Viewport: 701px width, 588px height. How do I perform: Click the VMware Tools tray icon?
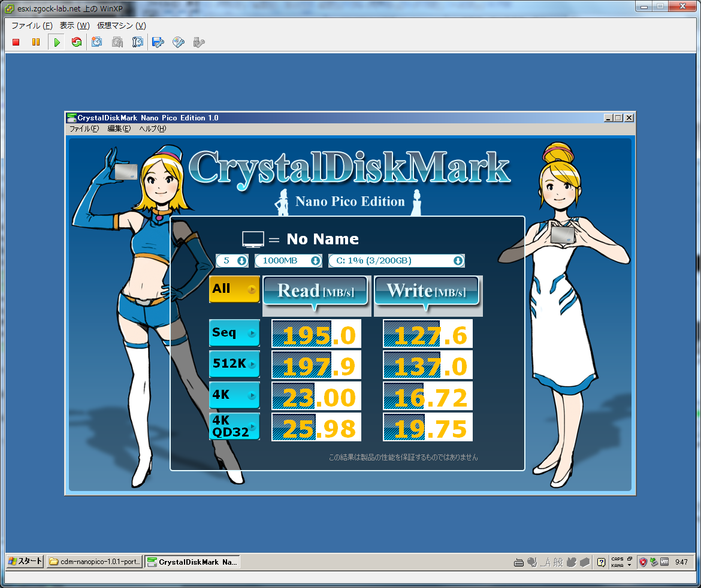664,562
